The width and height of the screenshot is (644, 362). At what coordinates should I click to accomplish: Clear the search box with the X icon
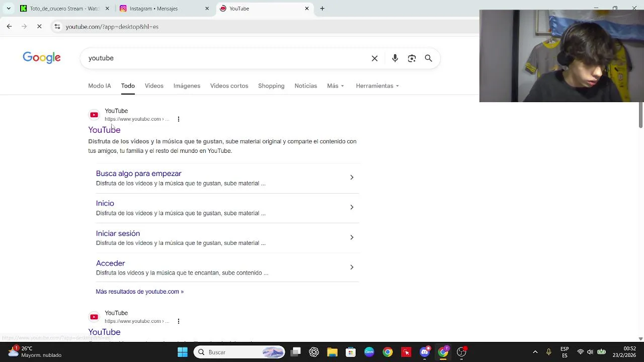click(x=374, y=58)
